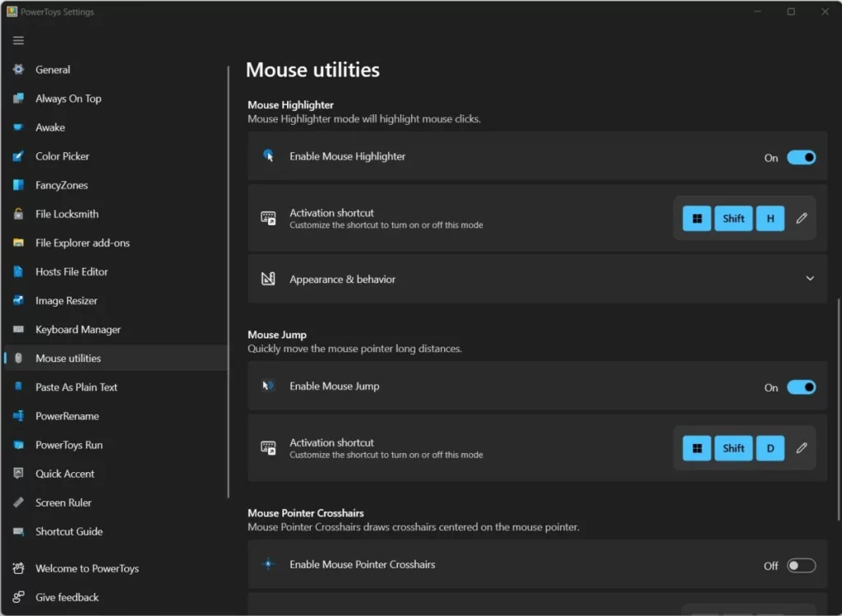Click the Awake coffee cup icon
The width and height of the screenshot is (842, 616).
[18, 127]
